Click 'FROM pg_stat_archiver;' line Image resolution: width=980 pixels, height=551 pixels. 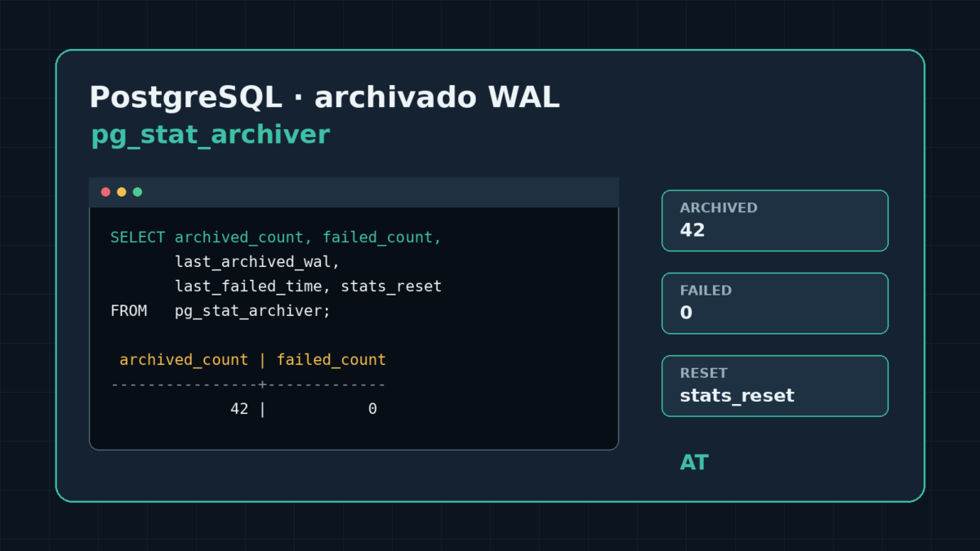point(220,311)
